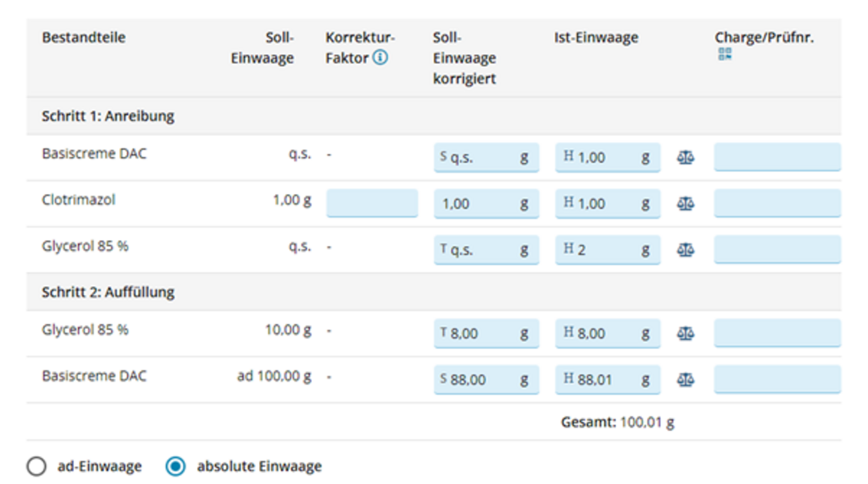Image resolution: width=868 pixels, height=484 pixels.
Task: Select the ad-Einwaage radio option
Action: [36, 466]
